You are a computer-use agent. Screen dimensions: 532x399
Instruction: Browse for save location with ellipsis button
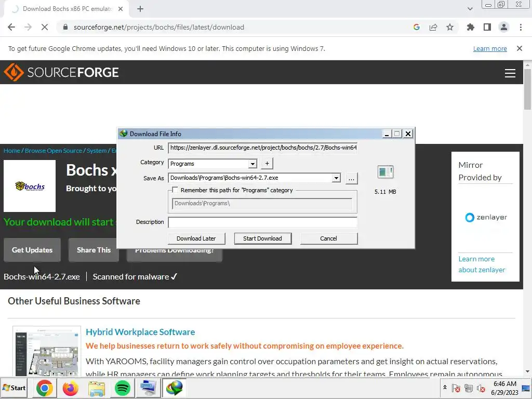pos(352,179)
